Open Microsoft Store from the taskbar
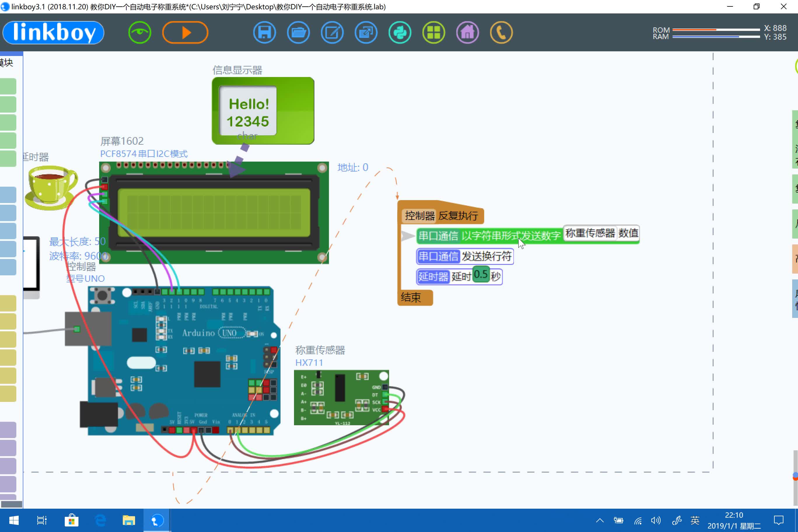Image resolution: width=798 pixels, height=532 pixels. pos(71,520)
